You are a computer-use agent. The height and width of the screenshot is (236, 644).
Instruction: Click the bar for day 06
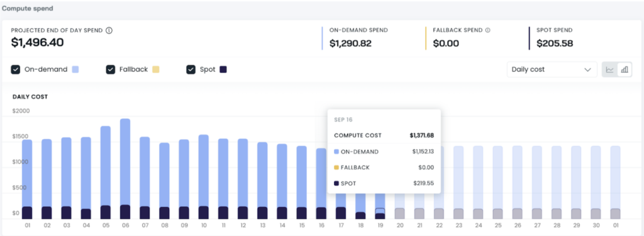click(x=125, y=169)
